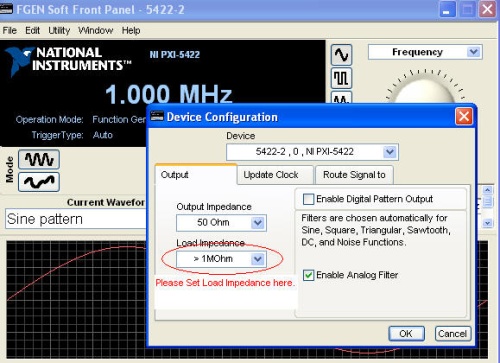Switch to standard function waveform mode
The width and height of the screenshot is (500, 363).
click(39, 159)
